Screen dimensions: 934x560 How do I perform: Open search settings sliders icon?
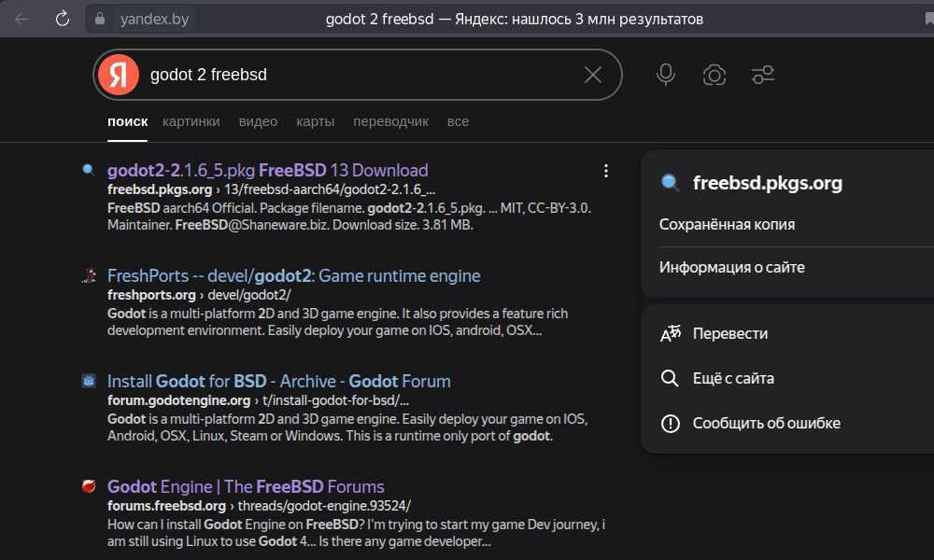[762, 75]
